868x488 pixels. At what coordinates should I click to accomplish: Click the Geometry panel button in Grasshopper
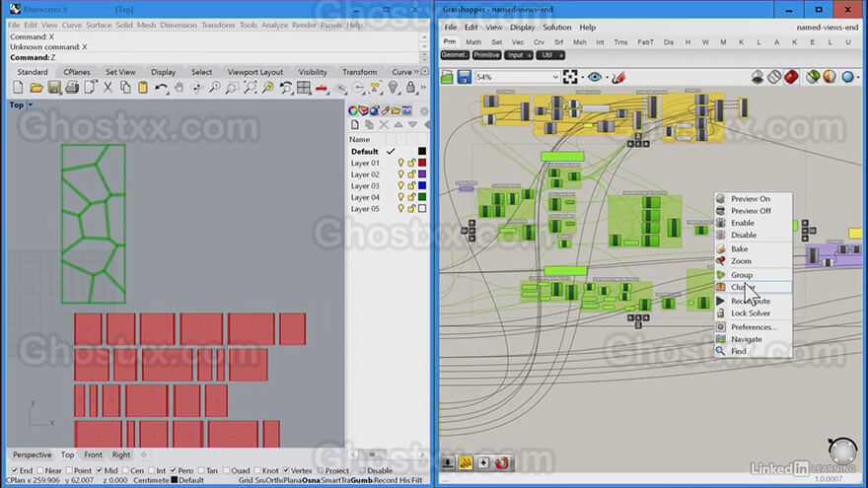tap(455, 55)
